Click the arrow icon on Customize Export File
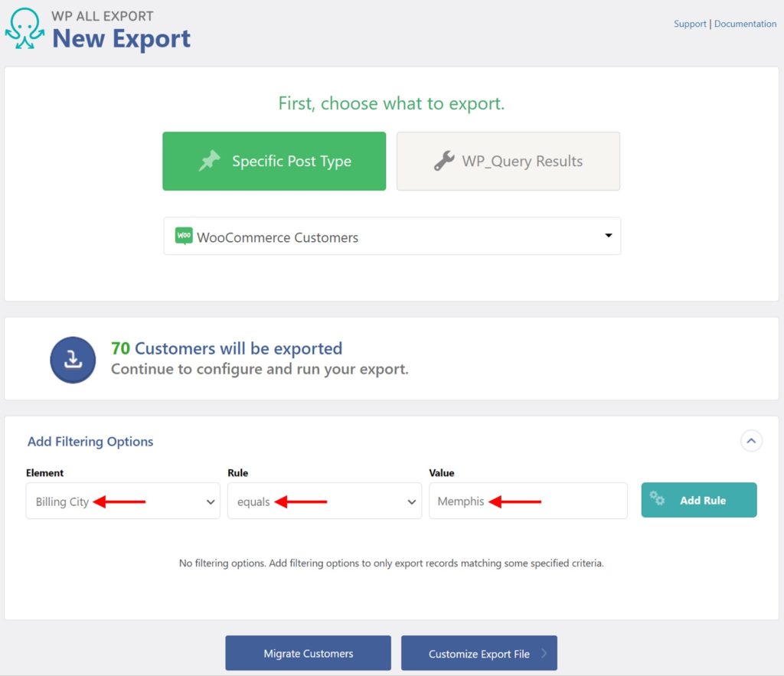The height and width of the screenshot is (676, 784). tap(544, 653)
